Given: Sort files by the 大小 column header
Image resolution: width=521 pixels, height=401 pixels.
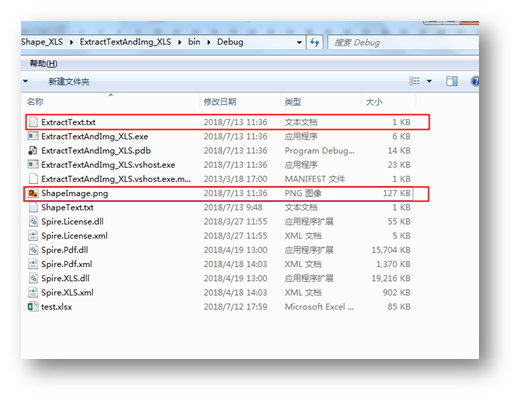Looking at the screenshot, I should 388,102.
